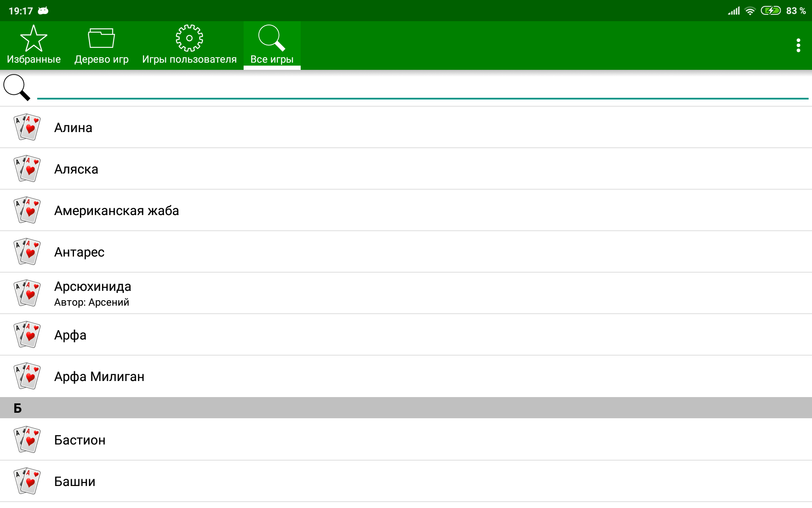The image size is (812, 508).
Task: Open Игры пользователя tab
Action: 189,45
